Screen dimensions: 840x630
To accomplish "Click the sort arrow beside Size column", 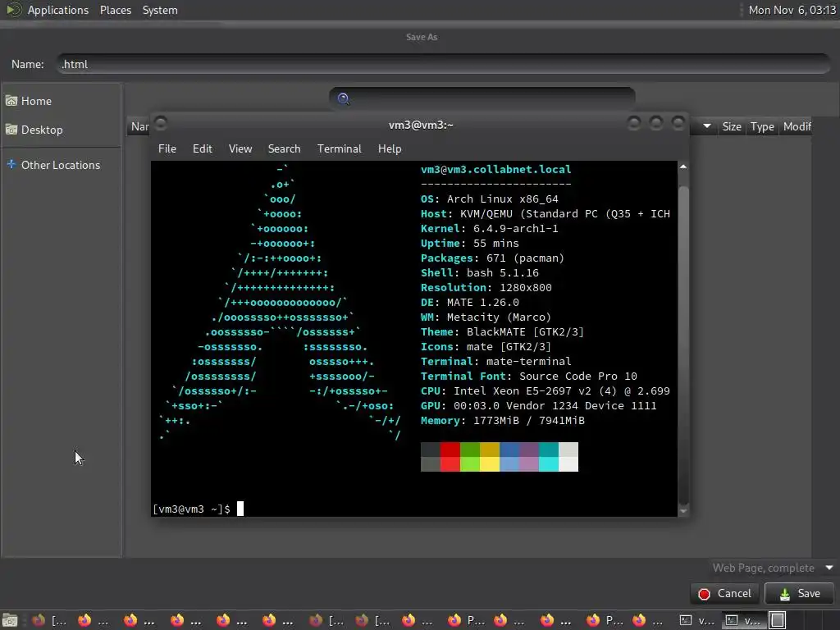I will pyautogui.click(x=707, y=126).
